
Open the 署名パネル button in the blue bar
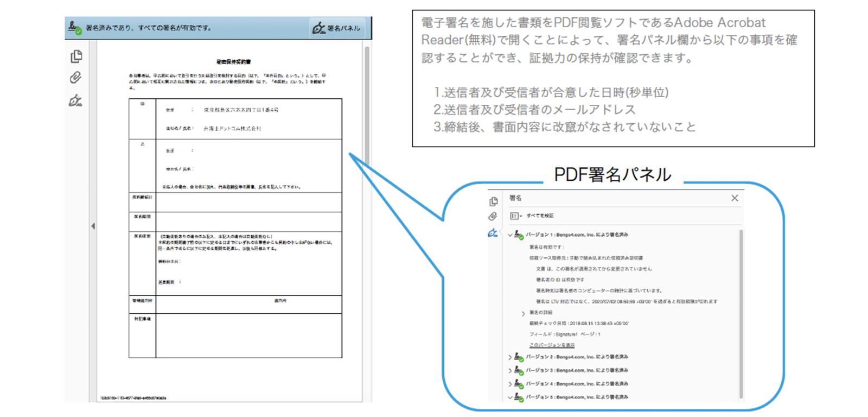pyautogui.click(x=337, y=28)
